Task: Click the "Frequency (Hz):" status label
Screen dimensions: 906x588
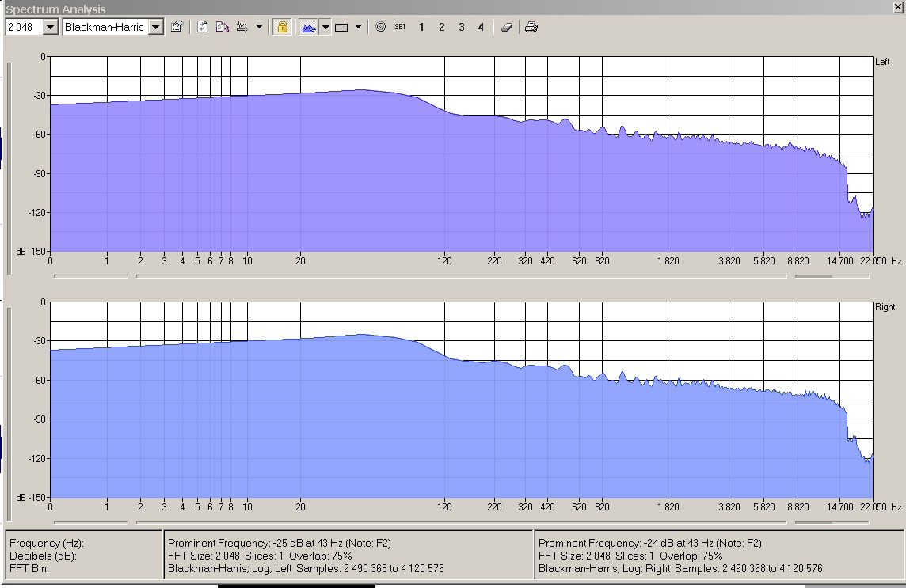Action: coord(47,543)
